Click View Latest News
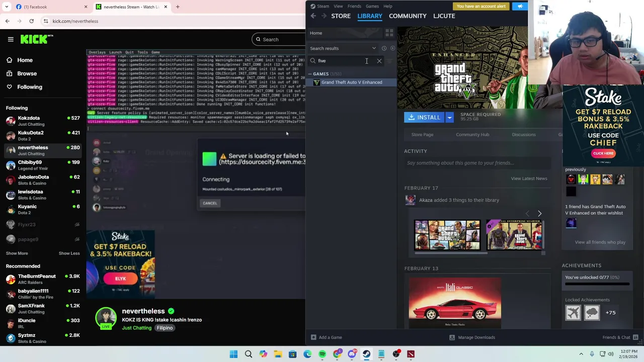This screenshot has width=644, height=362. 529,178
